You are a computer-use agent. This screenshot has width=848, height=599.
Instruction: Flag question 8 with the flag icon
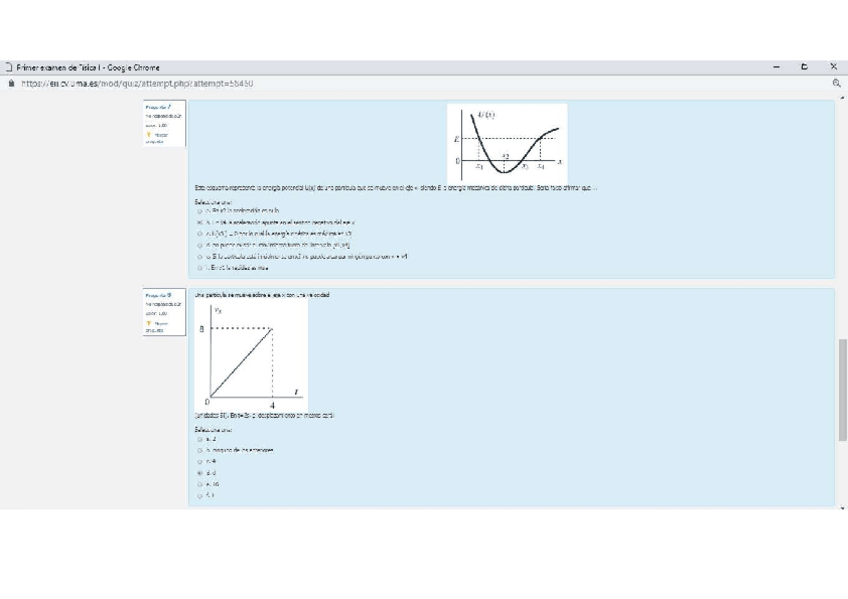pyautogui.click(x=148, y=323)
